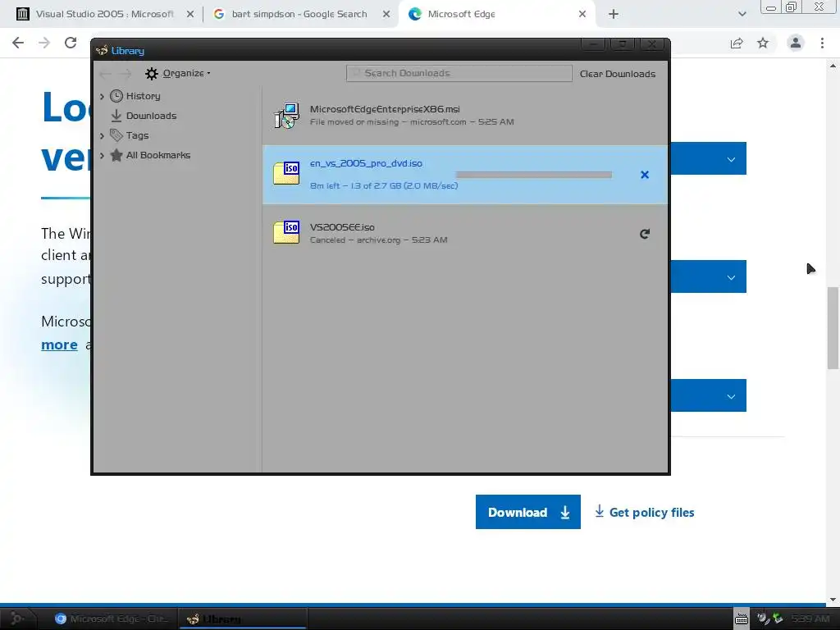The image size is (840, 630).
Task: Click the keyboard tray icon
Action: [742, 619]
